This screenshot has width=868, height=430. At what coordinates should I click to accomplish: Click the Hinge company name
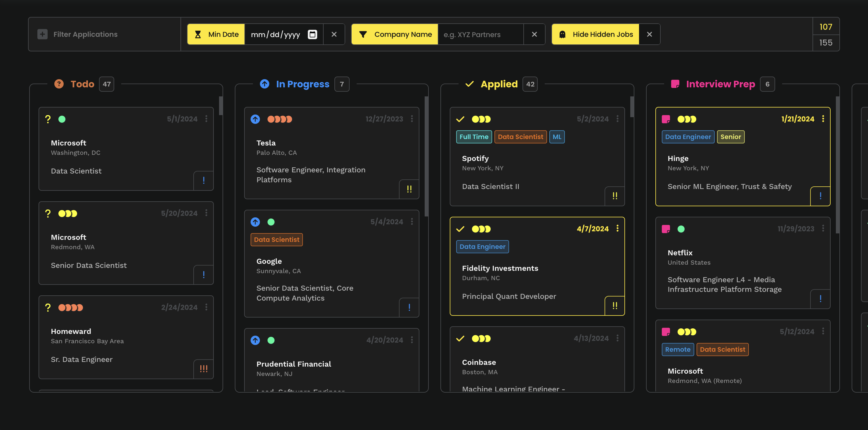tap(678, 158)
